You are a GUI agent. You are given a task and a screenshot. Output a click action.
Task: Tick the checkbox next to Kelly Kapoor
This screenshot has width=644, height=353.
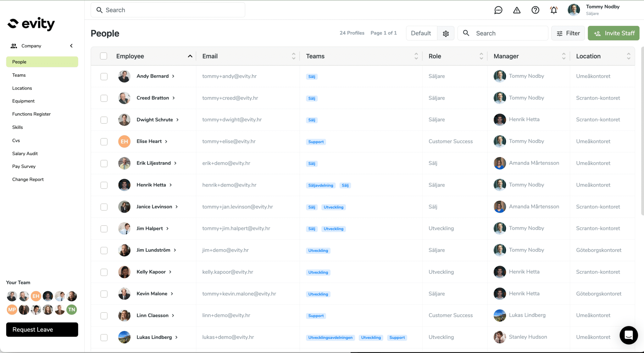click(x=104, y=272)
